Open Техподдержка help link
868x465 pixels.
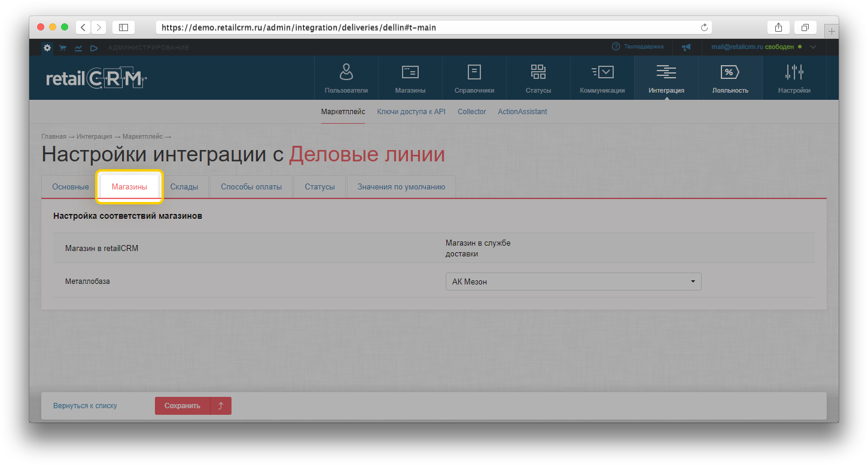coord(638,47)
